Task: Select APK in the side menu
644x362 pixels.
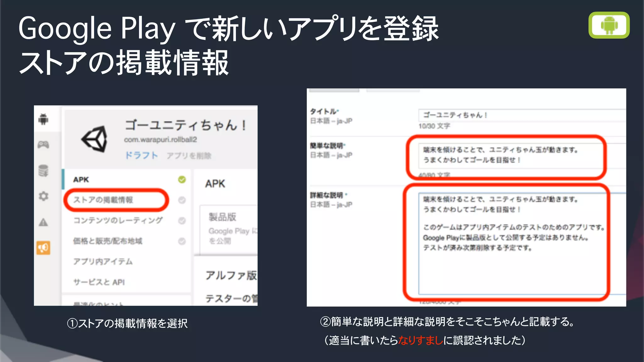Action: (81, 179)
